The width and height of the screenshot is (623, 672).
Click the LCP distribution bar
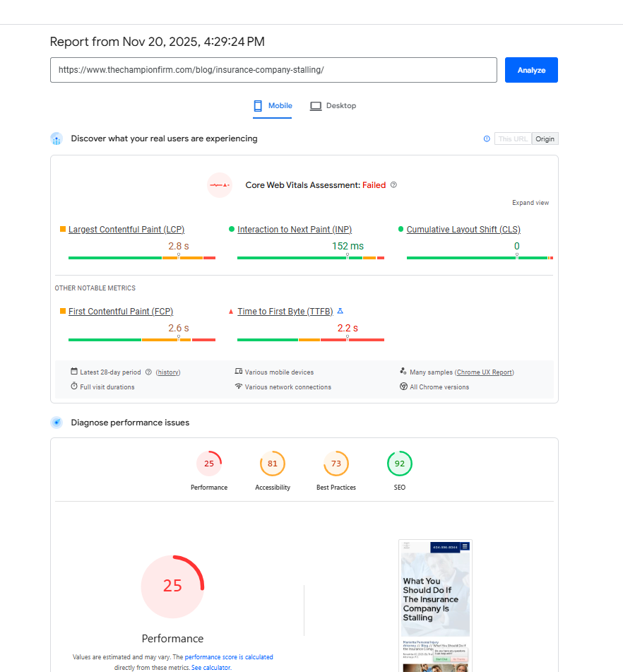click(141, 258)
